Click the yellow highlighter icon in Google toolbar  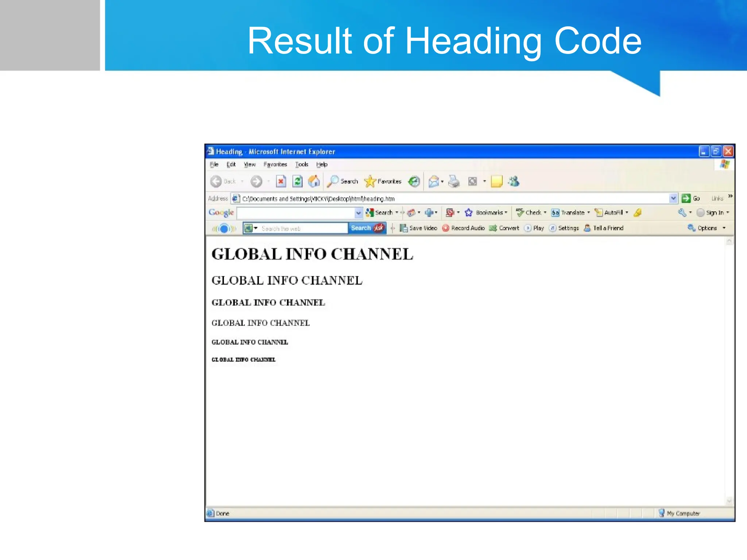point(638,213)
